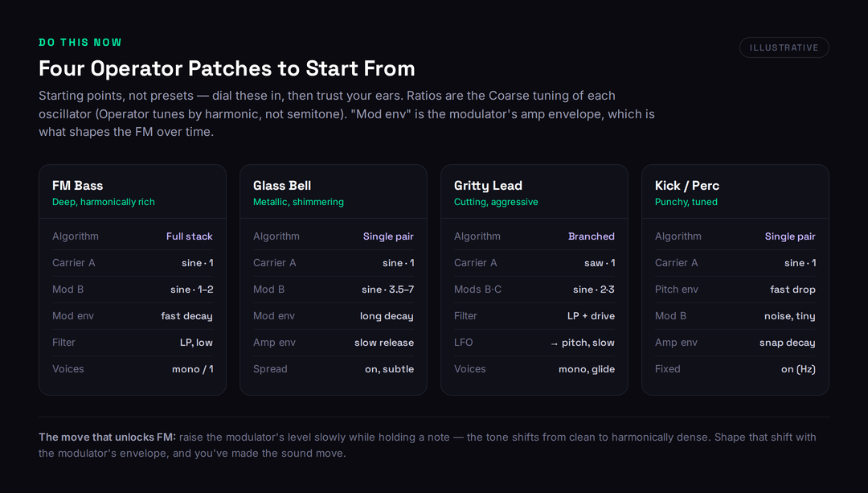Click the ILLUSTRATIVE badge
This screenshot has height=493, width=868.
784,47
